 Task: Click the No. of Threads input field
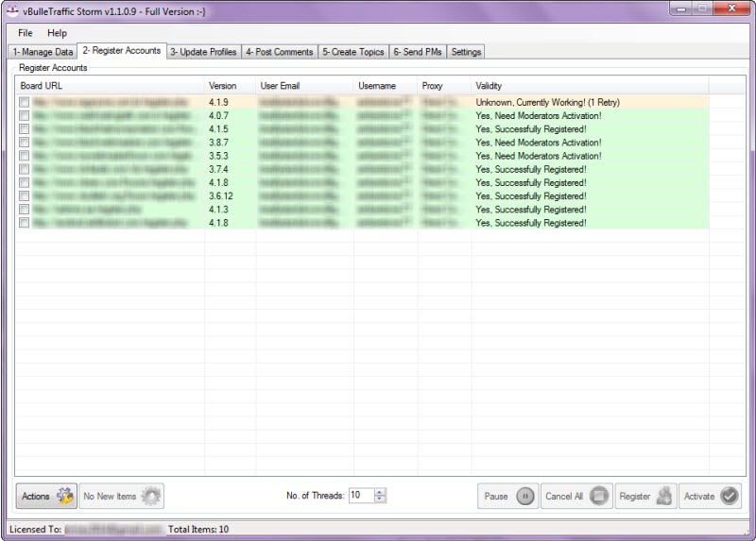pyautogui.click(x=360, y=496)
